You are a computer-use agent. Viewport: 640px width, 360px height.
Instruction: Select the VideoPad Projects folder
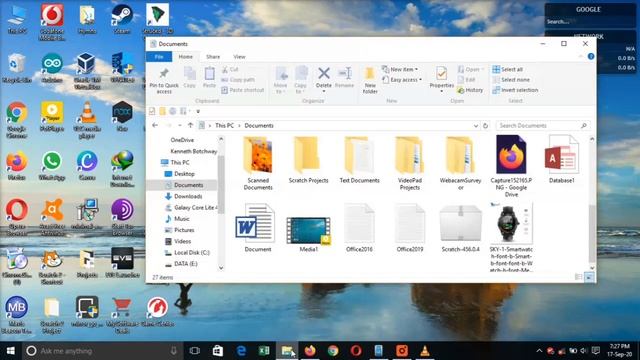[409, 163]
